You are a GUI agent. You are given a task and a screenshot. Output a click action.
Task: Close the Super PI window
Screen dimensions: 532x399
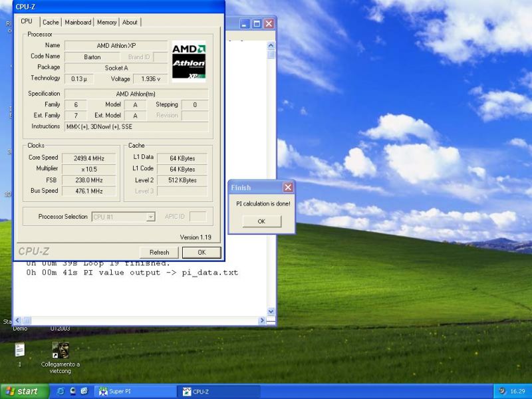point(269,24)
